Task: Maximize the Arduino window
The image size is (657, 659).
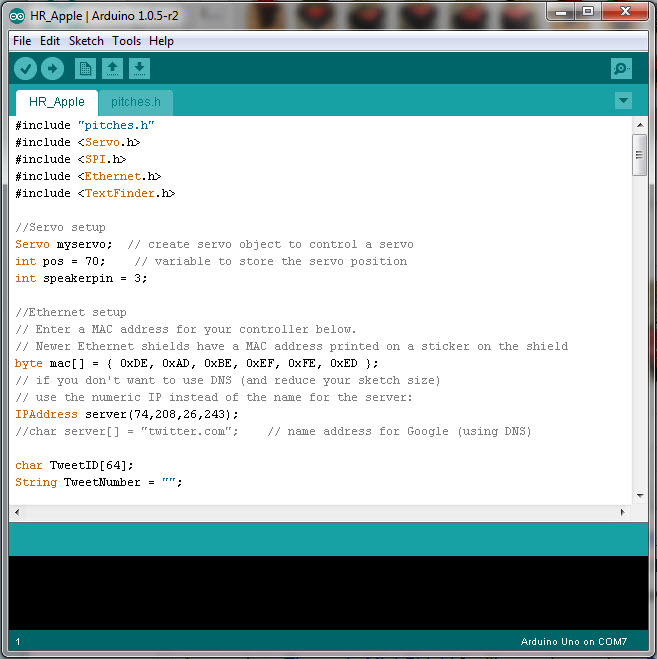Action: coord(588,12)
